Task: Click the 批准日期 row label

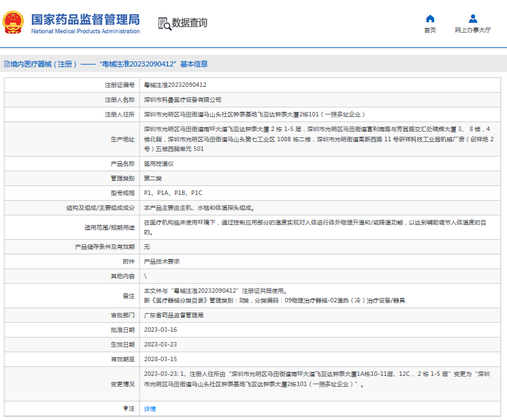Action: click(x=123, y=330)
